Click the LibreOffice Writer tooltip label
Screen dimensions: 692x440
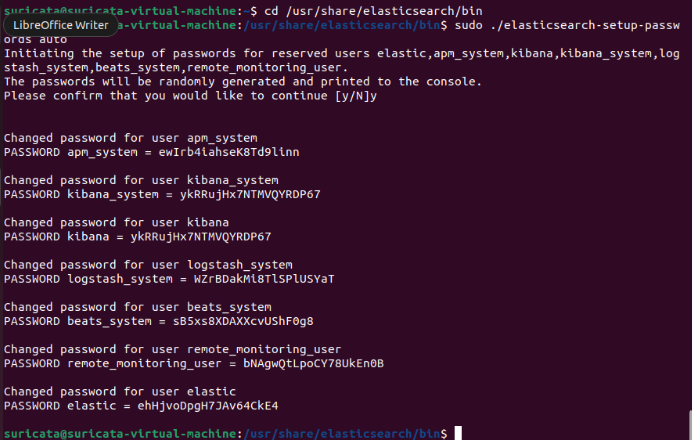(60, 22)
